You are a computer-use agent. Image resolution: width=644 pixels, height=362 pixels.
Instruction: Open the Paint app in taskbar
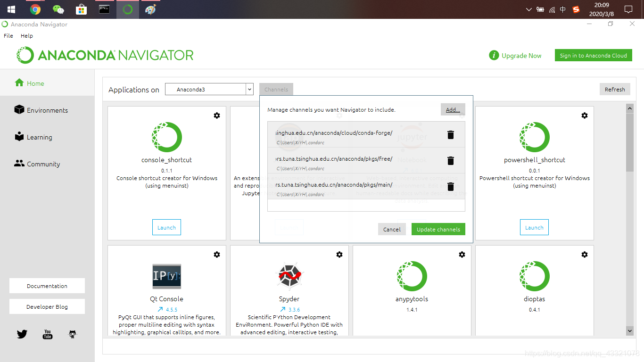(x=150, y=9)
